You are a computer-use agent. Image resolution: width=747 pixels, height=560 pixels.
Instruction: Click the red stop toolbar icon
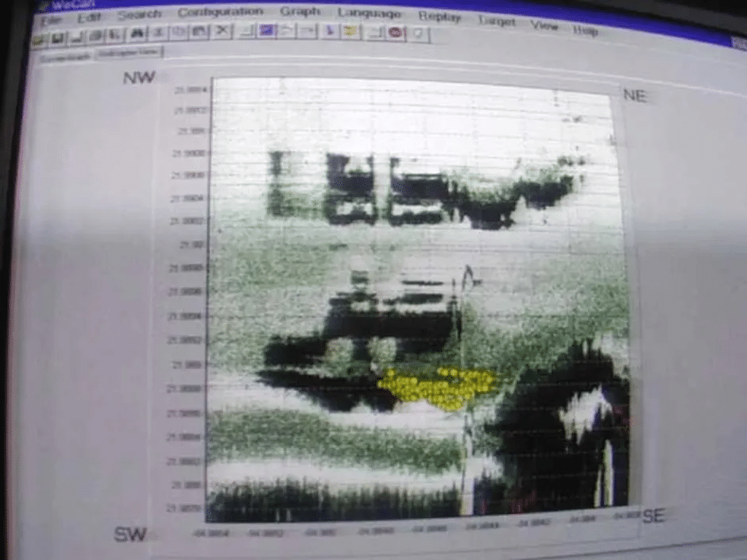coord(395,33)
